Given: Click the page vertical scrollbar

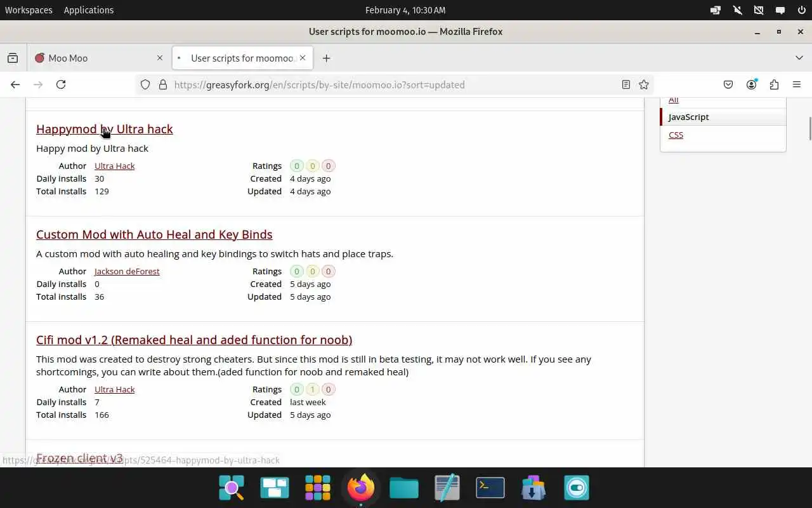Looking at the screenshot, I should click(809, 129).
